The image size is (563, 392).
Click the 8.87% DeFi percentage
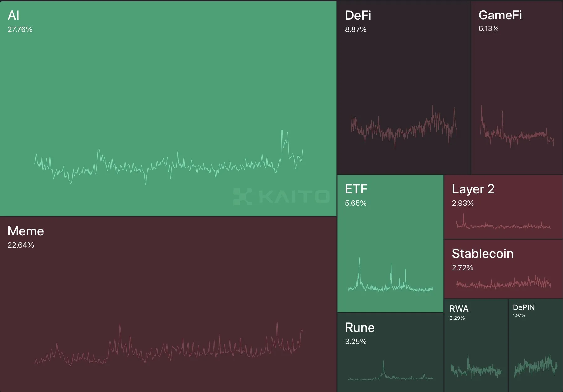356,29
